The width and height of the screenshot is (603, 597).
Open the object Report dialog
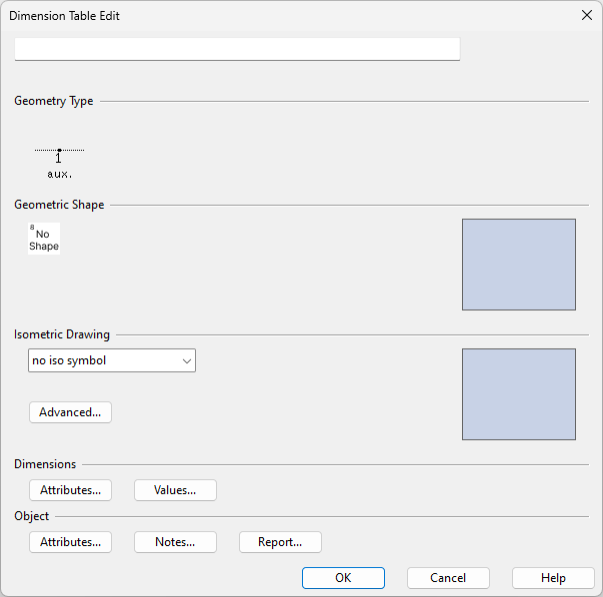click(280, 542)
